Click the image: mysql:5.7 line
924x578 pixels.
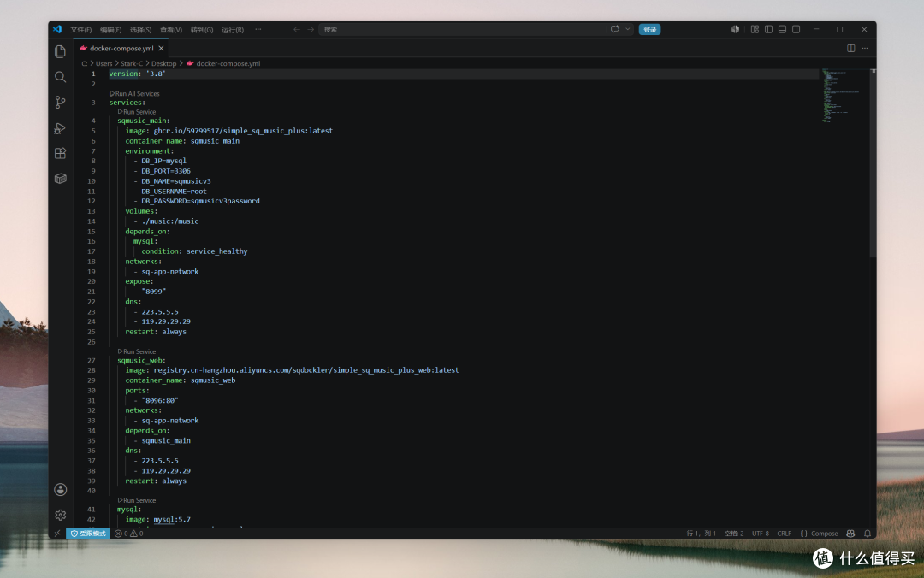coord(158,520)
